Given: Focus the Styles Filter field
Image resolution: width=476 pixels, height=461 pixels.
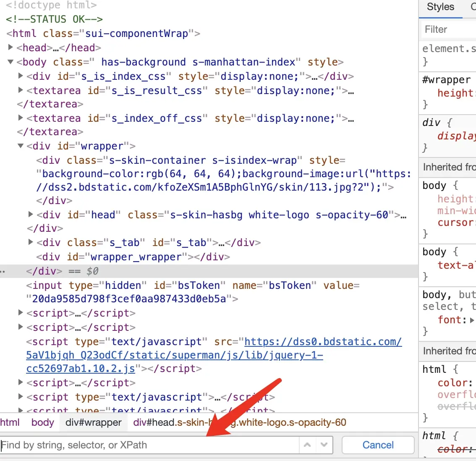Looking at the screenshot, I should (449, 29).
